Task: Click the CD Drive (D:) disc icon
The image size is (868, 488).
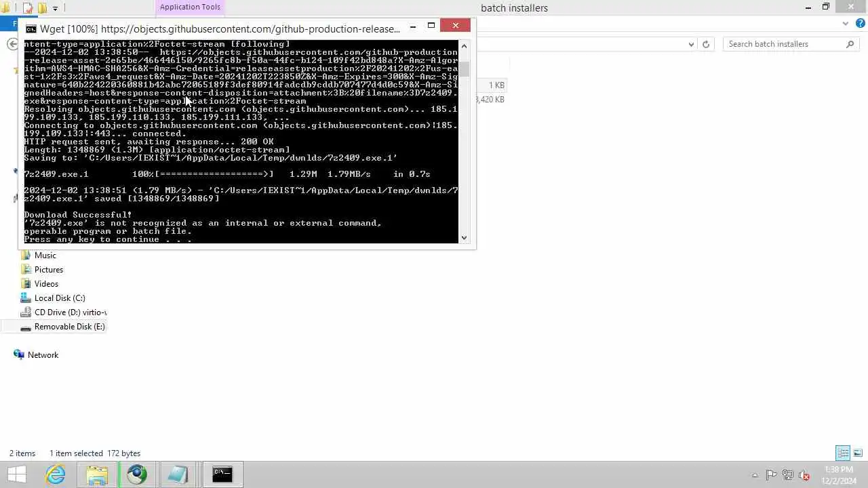Action: click(x=26, y=312)
